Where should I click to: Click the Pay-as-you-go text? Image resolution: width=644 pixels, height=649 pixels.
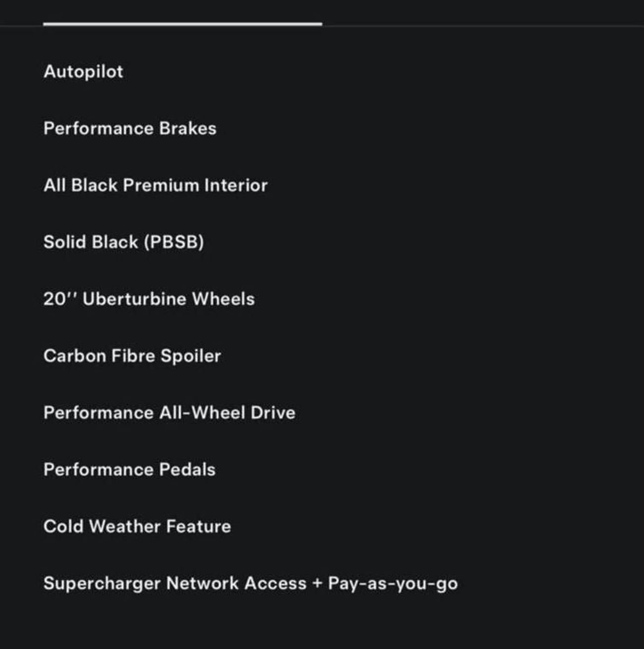(393, 584)
